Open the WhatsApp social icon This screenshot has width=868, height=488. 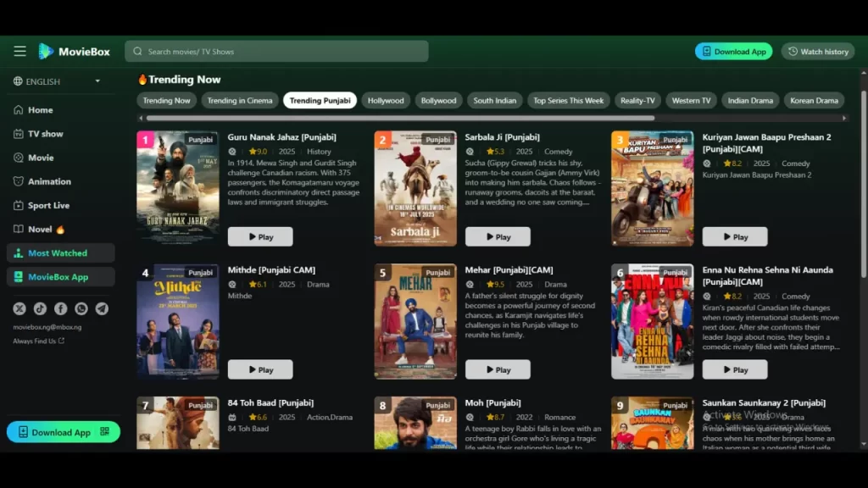[x=81, y=308]
